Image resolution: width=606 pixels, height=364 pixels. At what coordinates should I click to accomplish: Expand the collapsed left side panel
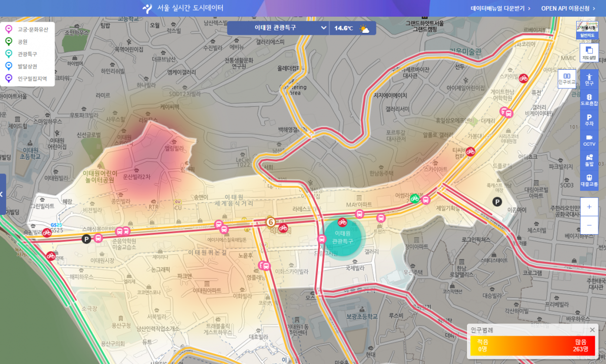(3, 194)
